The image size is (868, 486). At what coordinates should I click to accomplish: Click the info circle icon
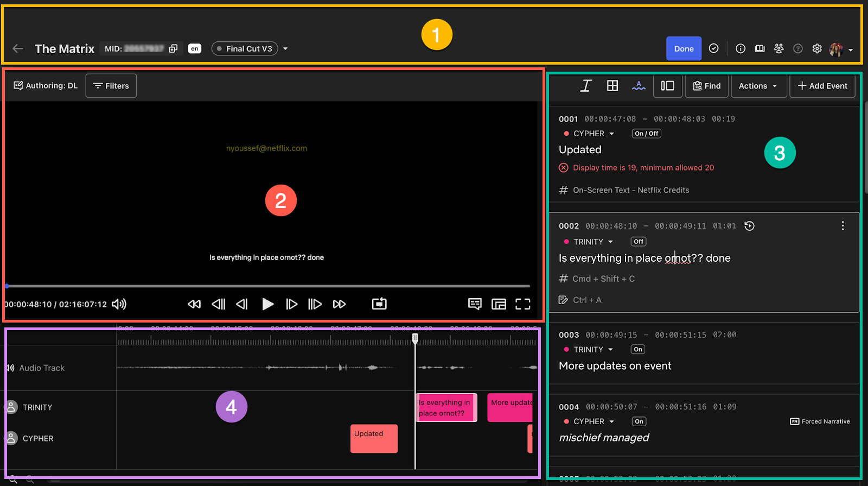741,49
